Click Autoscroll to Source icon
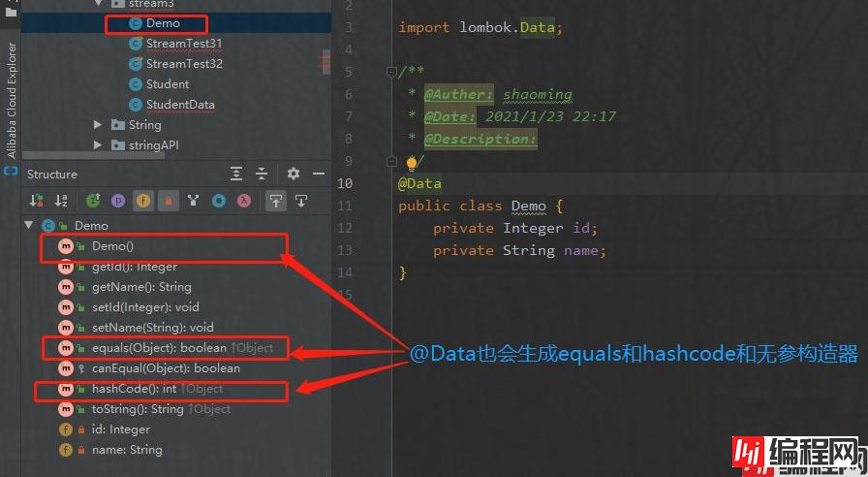This screenshot has width=868, height=477. pyautogui.click(x=276, y=201)
